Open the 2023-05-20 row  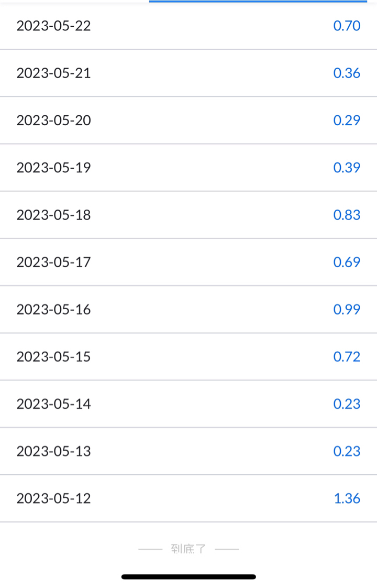click(x=188, y=121)
